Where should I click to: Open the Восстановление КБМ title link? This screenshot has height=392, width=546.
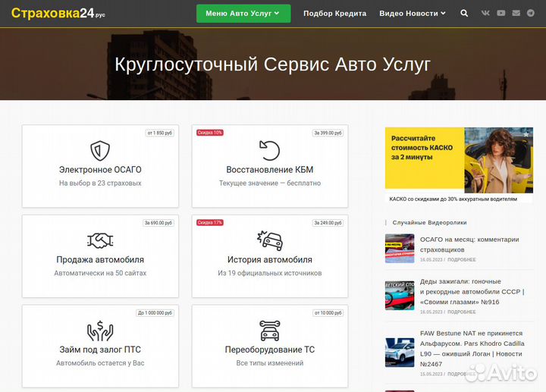coord(269,170)
